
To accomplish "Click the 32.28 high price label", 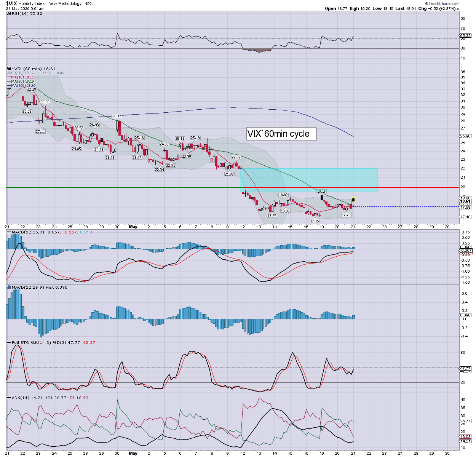I will tap(32, 89).
